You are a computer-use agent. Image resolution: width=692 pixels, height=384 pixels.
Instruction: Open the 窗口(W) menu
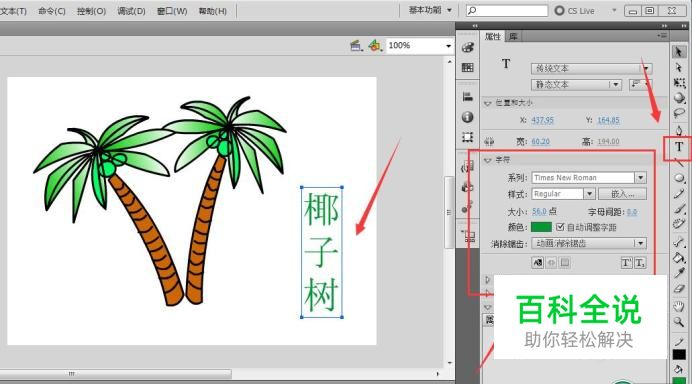click(172, 11)
